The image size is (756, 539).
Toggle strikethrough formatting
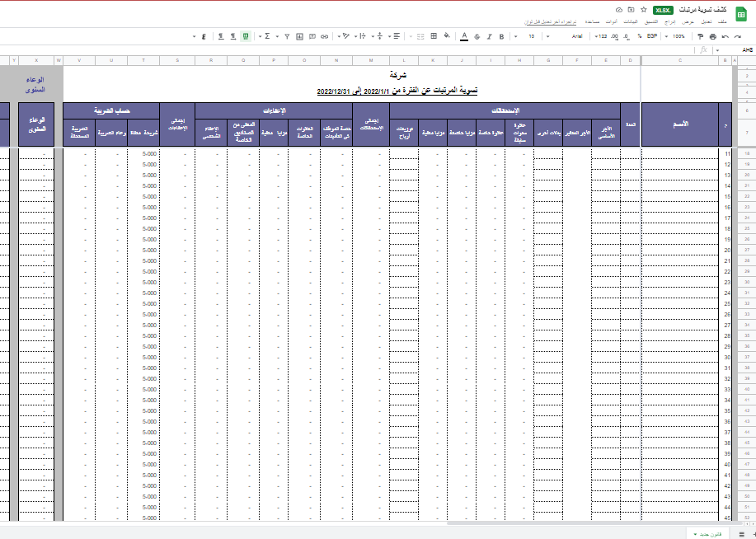(477, 36)
